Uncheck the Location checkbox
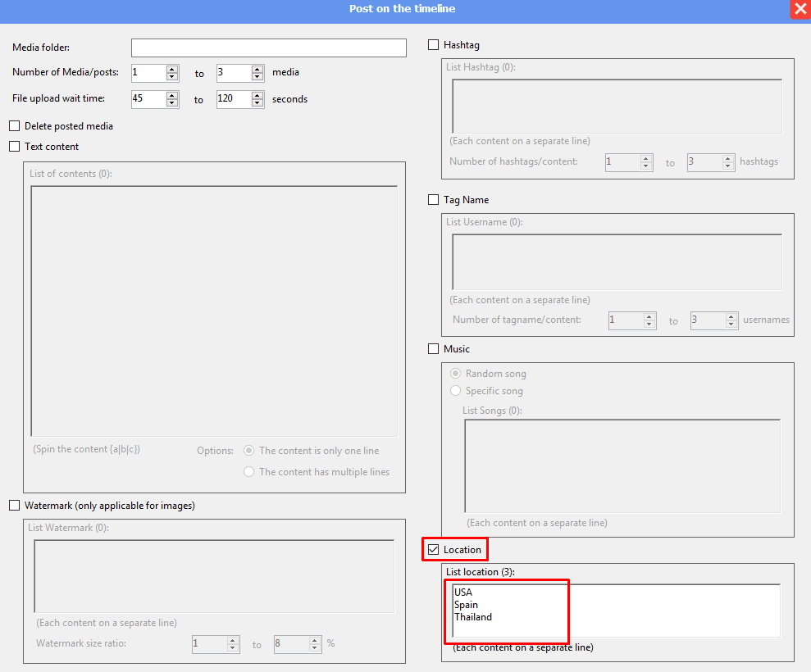 pyautogui.click(x=434, y=549)
